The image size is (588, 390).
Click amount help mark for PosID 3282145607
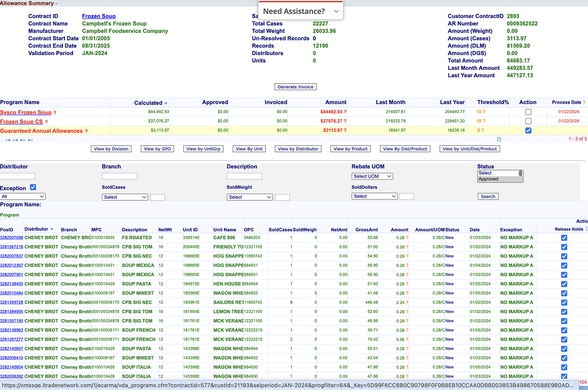[x=407, y=349]
